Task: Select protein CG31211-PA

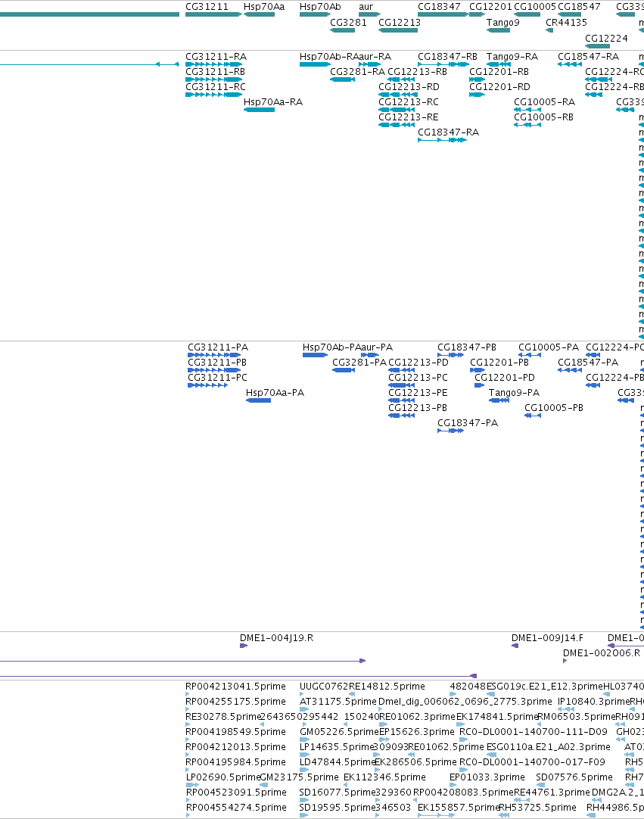Action: pos(218,347)
